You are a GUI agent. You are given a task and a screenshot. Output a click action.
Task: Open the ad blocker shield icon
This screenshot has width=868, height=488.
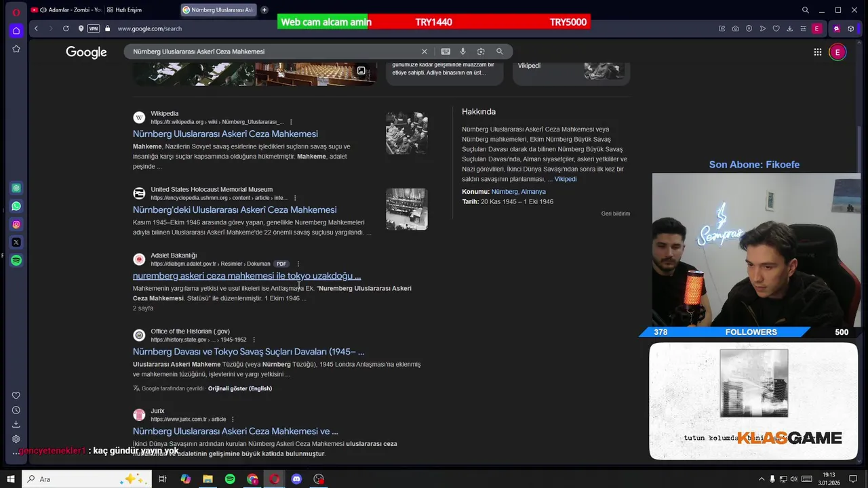pyautogui.click(x=749, y=28)
